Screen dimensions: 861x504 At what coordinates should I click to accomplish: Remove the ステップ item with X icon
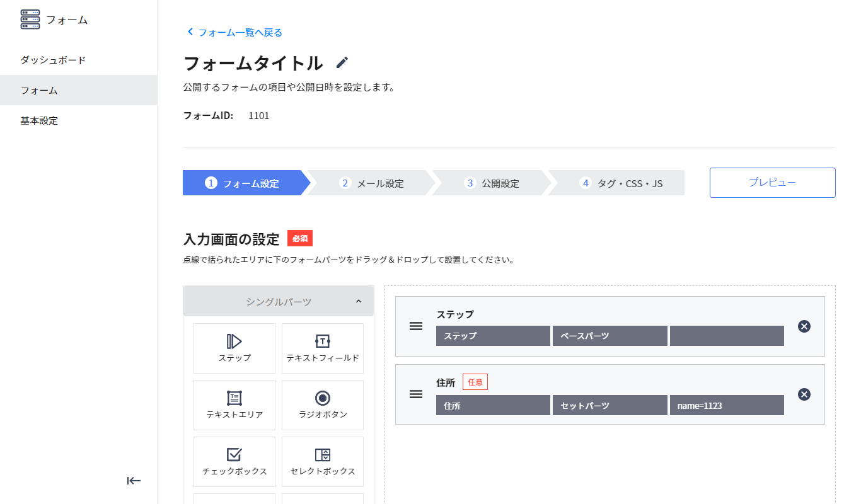804,326
